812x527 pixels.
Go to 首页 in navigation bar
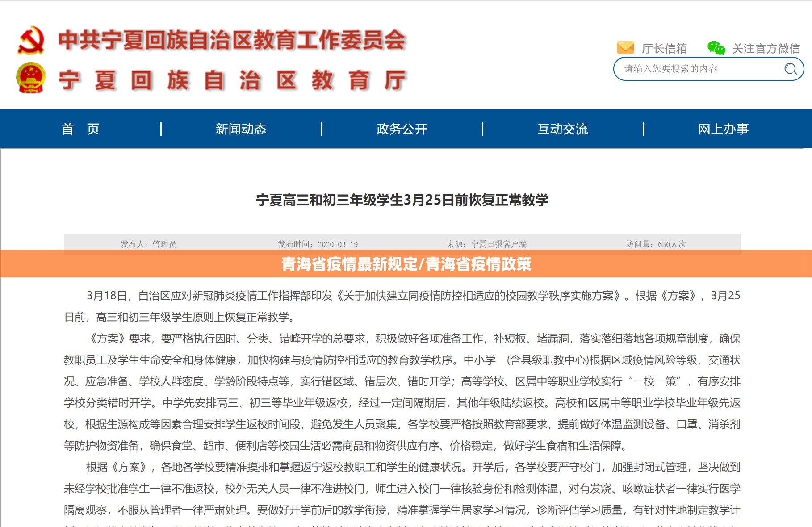80,129
